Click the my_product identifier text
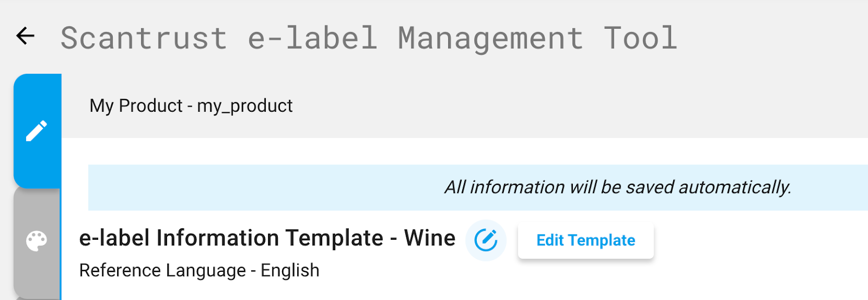The width and height of the screenshot is (868, 300). [245, 106]
